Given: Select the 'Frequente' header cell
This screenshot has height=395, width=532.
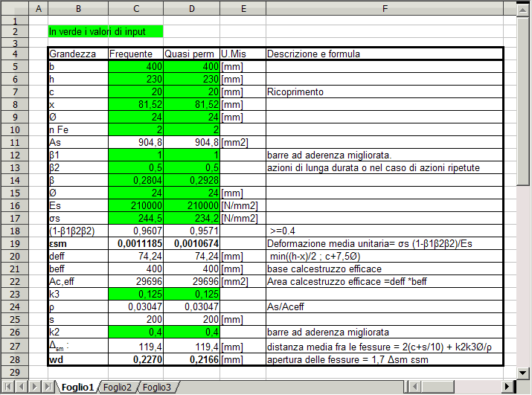Looking at the screenshot, I should (x=136, y=54).
